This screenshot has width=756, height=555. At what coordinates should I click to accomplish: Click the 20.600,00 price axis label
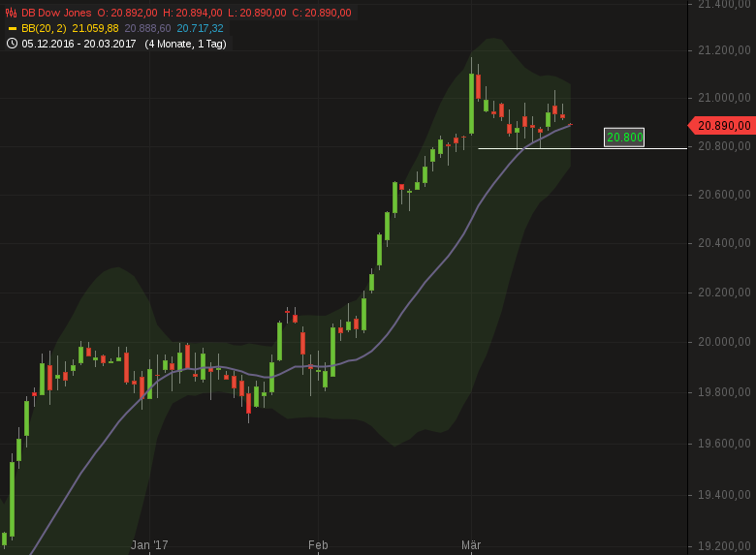pyautogui.click(x=724, y=195)
